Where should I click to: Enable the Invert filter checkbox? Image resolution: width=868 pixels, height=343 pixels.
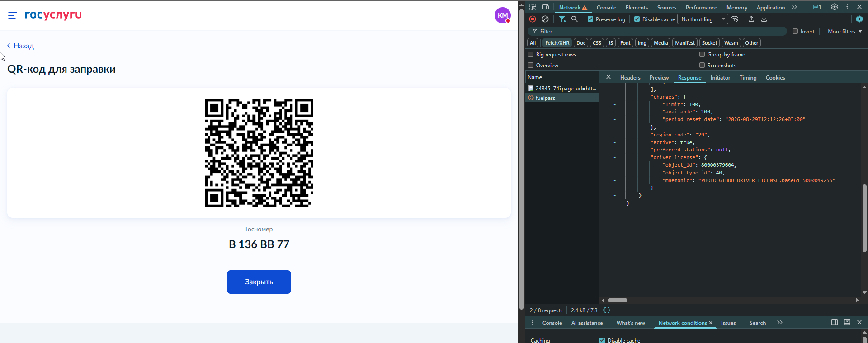(x=795, y=31)
